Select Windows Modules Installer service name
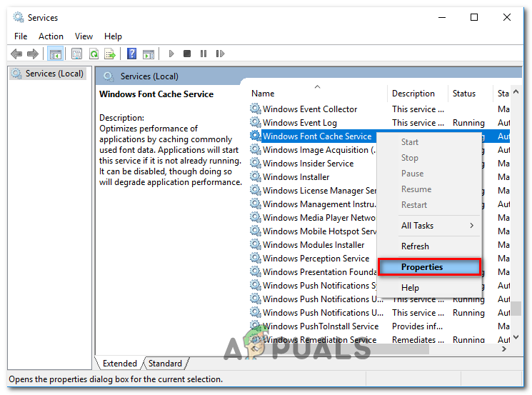Viewport: 532px width, 395px height. [313, 245]
